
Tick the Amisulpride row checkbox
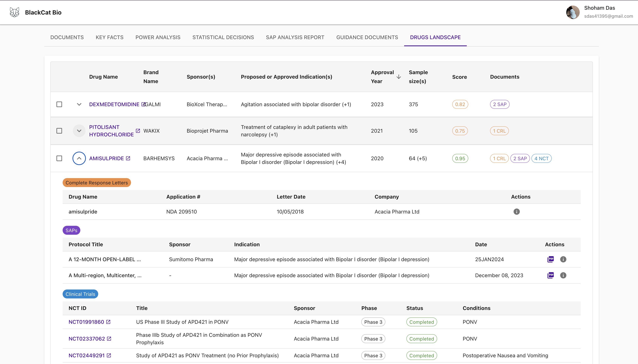(x=59, y=158)
